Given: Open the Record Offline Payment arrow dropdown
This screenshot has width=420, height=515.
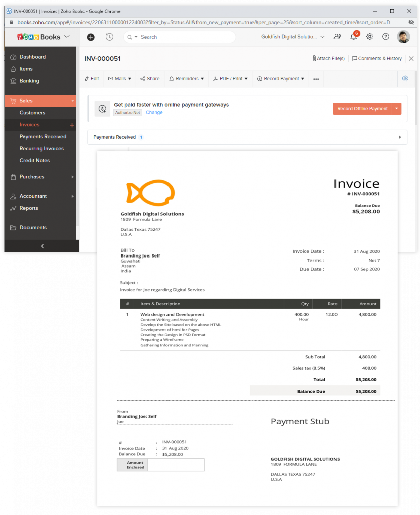Looking at the screenshot, I should 397,109.
